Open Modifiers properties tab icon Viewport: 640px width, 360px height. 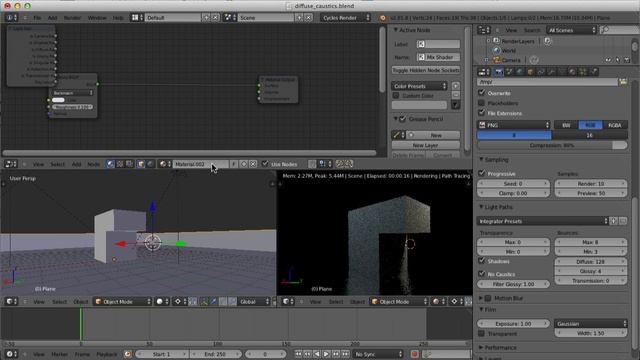[552, 72]
